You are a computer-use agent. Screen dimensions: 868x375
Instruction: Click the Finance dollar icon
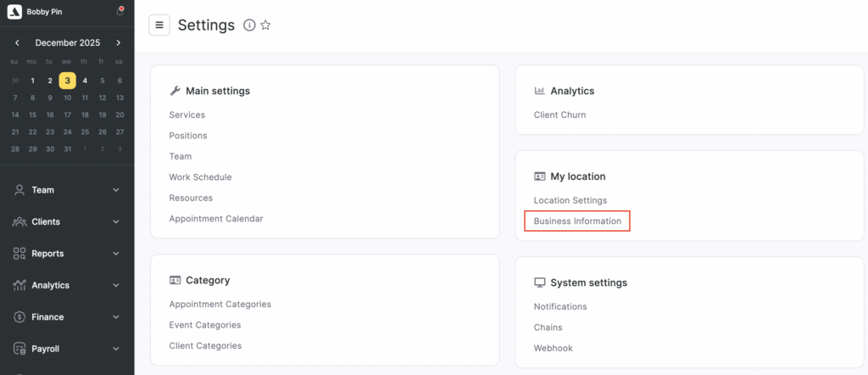19,317
